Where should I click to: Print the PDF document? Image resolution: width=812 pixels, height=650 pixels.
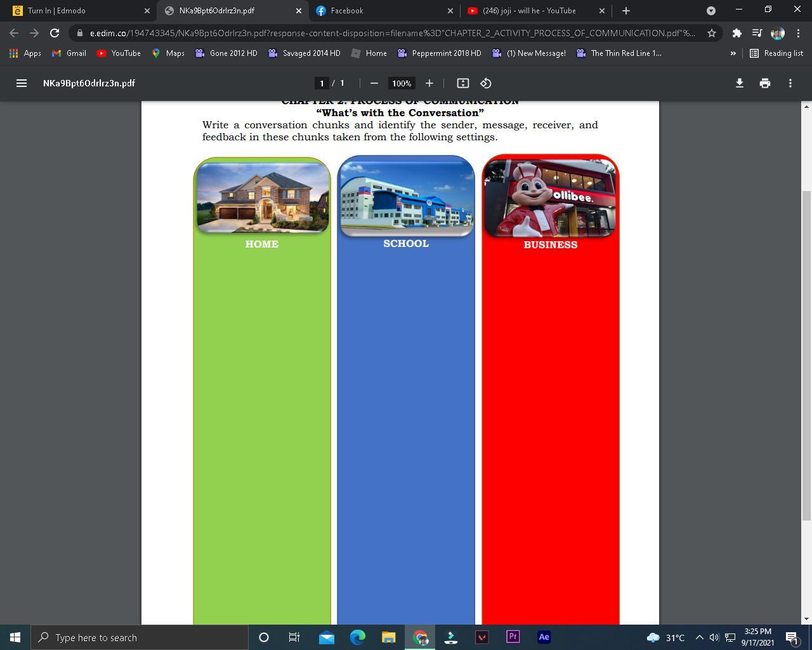click(x=765, y=83)
